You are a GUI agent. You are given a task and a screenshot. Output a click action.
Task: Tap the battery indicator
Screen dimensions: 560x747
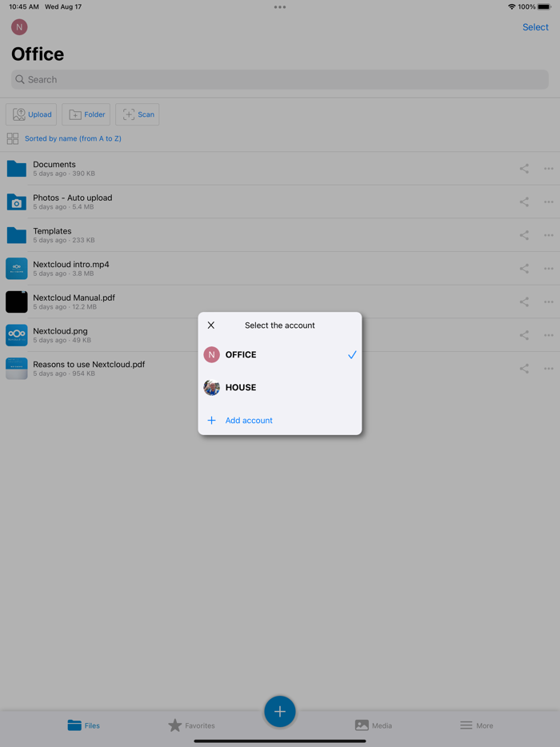tap(544, 6)
